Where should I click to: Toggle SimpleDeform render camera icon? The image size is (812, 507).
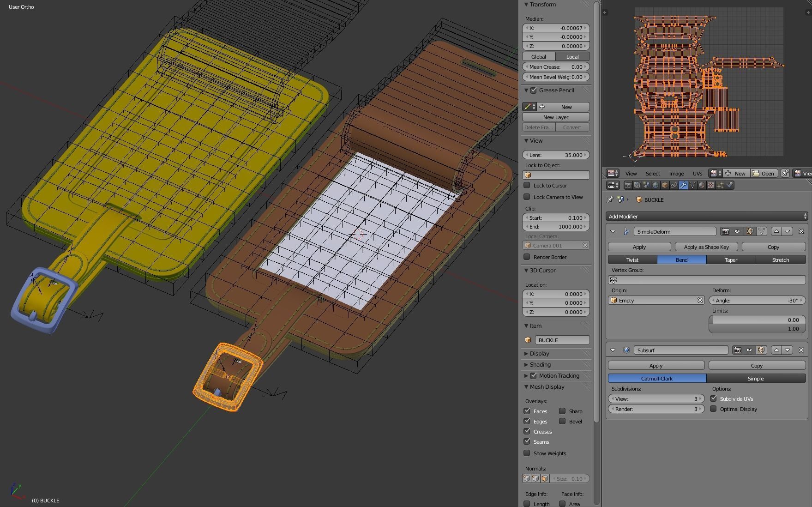coord(726,231)
